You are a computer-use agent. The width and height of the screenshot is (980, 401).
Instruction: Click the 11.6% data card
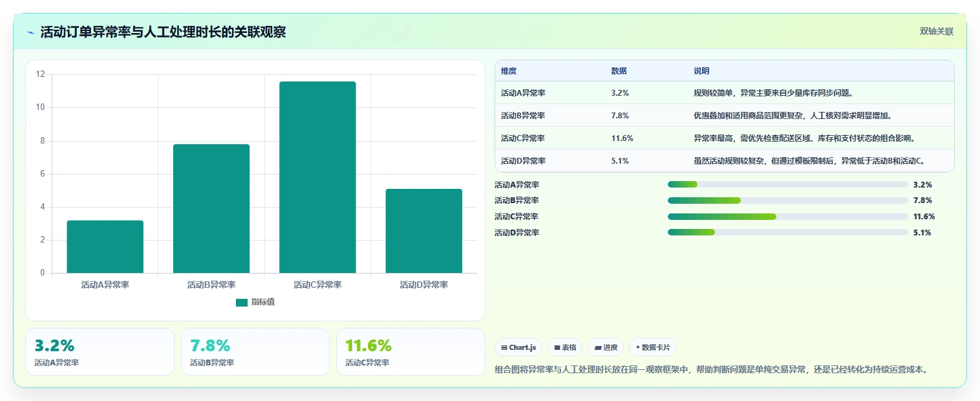click(x=410, y=352)
